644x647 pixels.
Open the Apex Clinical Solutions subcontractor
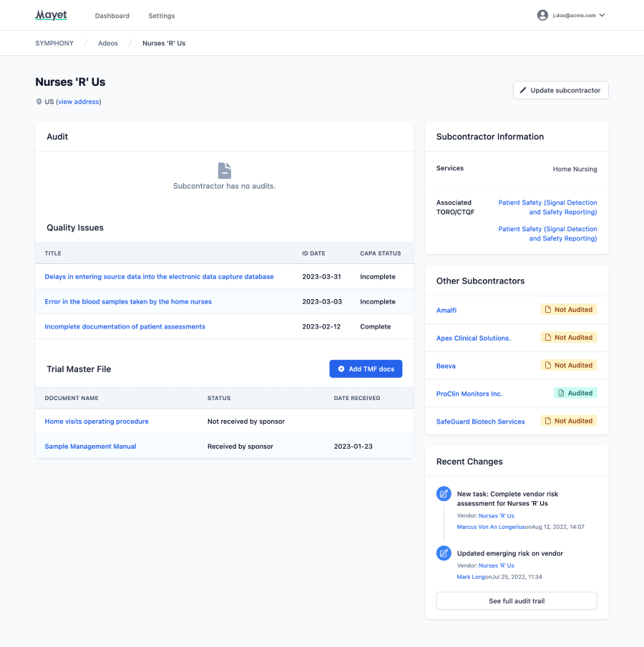tap(474, 338)
